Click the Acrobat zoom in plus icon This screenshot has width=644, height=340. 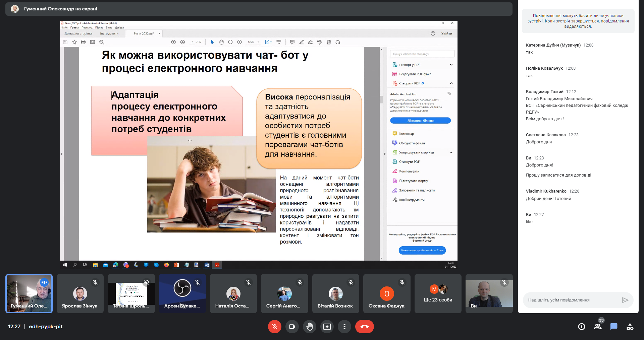pyautogui.click(x=239, y=42)
